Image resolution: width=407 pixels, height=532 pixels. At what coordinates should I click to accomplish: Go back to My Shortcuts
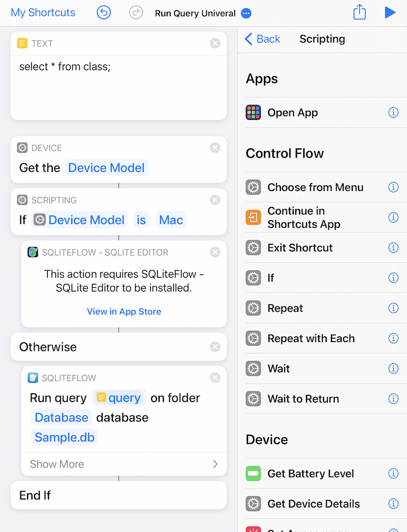(43, 13)
